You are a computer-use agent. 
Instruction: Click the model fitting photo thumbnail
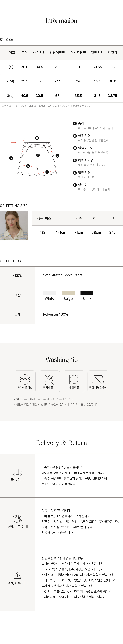coord(14,225)
